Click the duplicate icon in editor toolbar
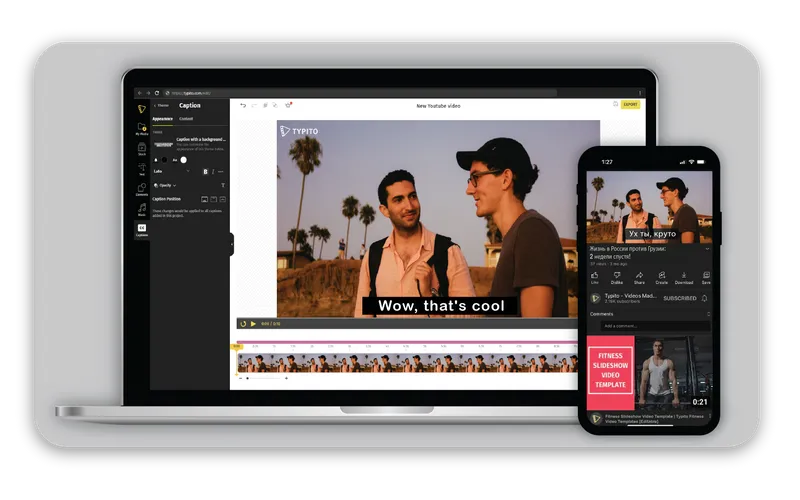Viewport: 800px width, 500px height. click(276, 105)
